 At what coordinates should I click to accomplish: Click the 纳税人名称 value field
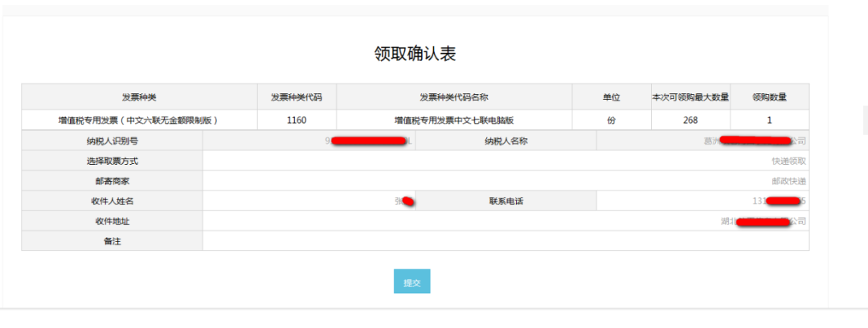click(702, 141)
